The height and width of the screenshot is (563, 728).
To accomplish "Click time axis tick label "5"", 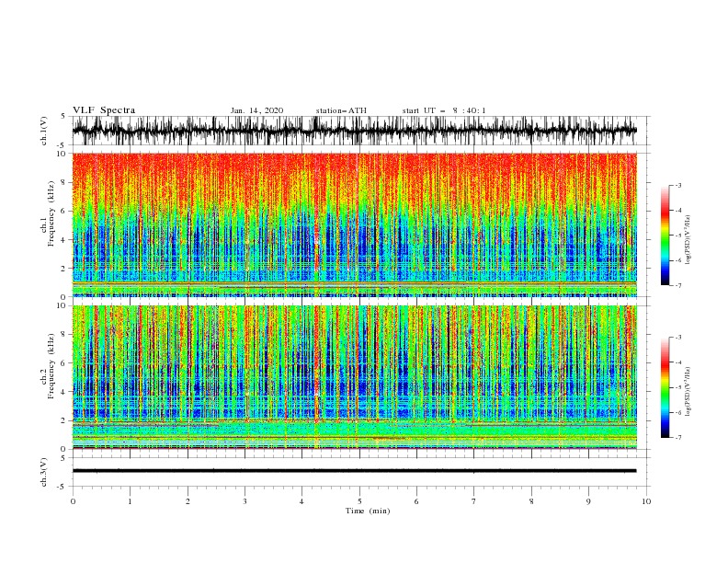I will click(359, 501).
